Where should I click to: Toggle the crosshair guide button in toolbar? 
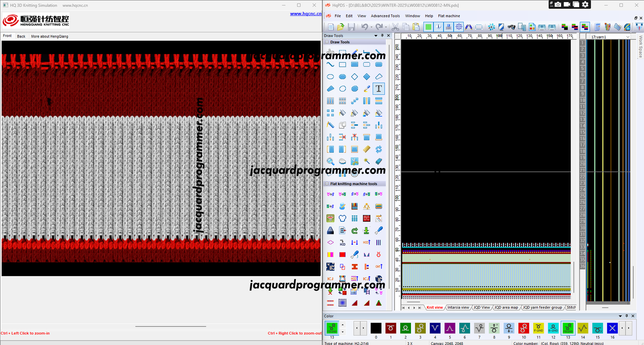[458, 27]
